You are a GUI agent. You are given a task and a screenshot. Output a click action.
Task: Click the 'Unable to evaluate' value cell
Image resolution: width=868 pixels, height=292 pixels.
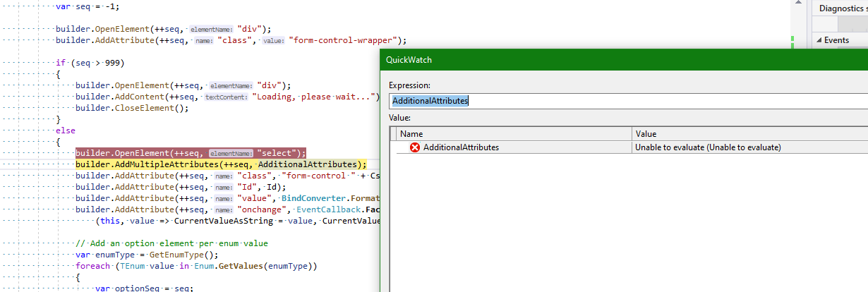(749, 147)
